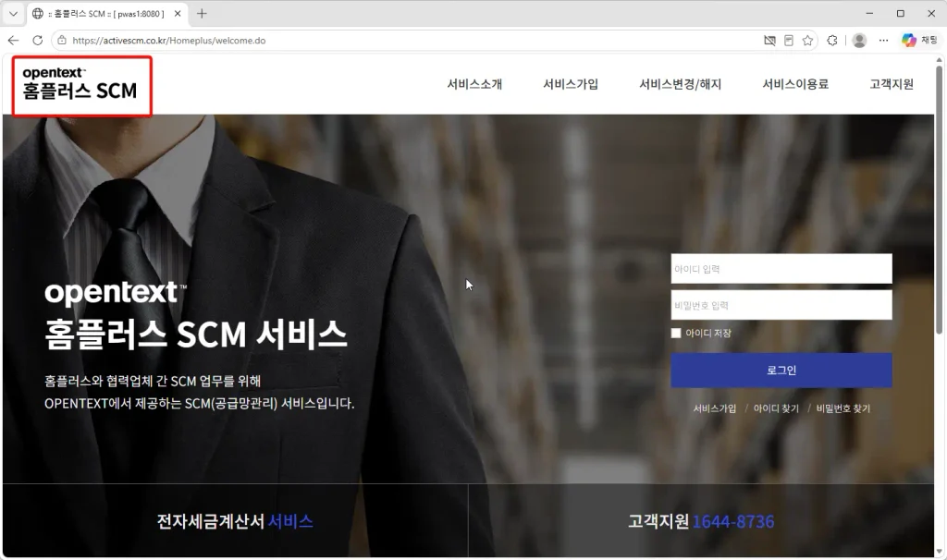
Task: Open a new browser tab
Action: coord(202,13)
